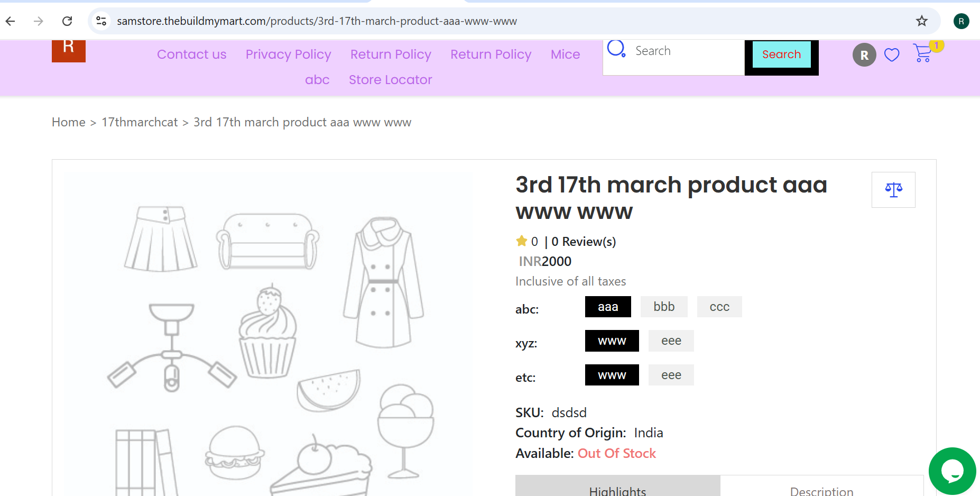Open the Contact us menu link
This screenshot has height=496, width=980.
pyautogui.click(x=192, y=54)
